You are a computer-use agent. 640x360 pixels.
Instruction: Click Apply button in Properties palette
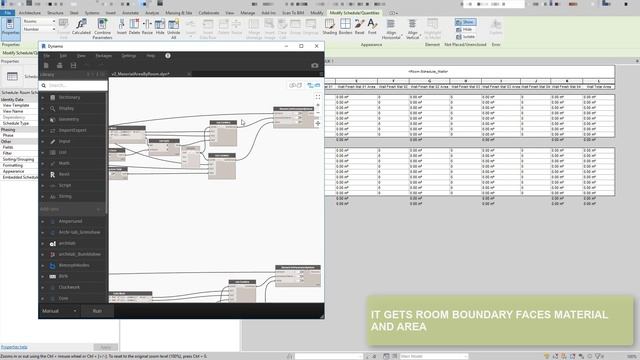pos(105,347)
